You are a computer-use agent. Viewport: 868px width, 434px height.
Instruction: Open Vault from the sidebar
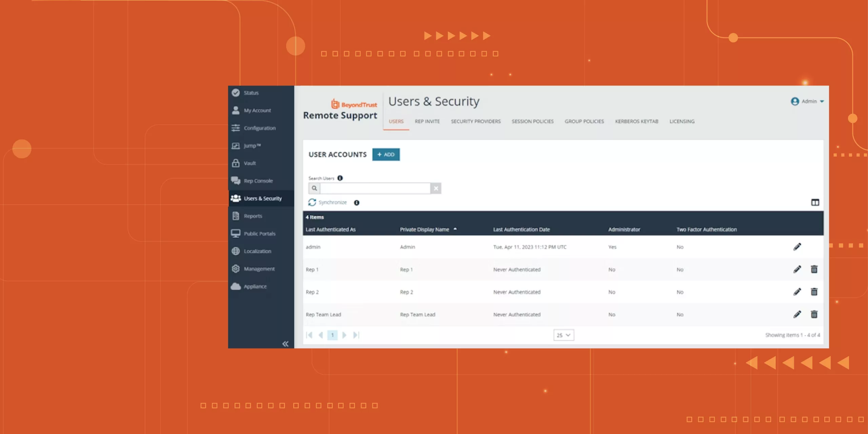pyautogui.click(x=250, y=163)
